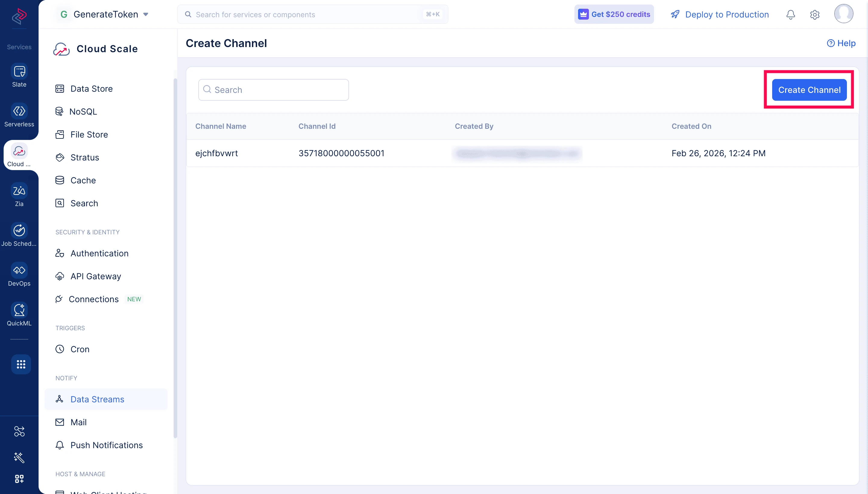Click the magic wand icon in bottom rail
The height and width of the screenshot is (494, 868).
tap(19, 457)
